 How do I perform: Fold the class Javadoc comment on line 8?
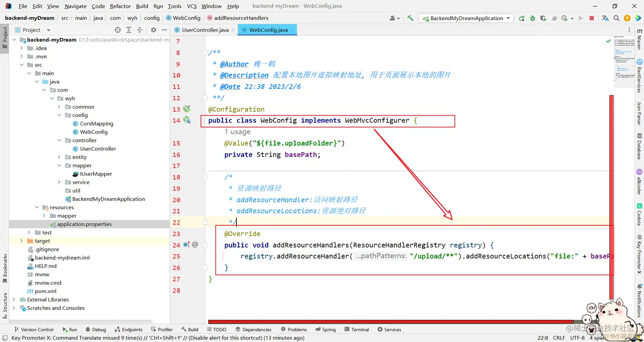[205, 53]
